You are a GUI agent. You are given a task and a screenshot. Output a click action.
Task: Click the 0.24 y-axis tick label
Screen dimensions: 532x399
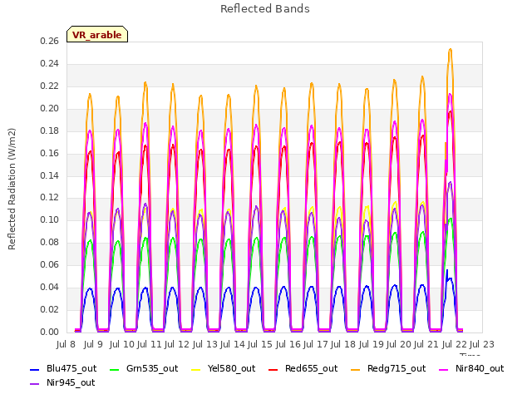tap(49, 63)
